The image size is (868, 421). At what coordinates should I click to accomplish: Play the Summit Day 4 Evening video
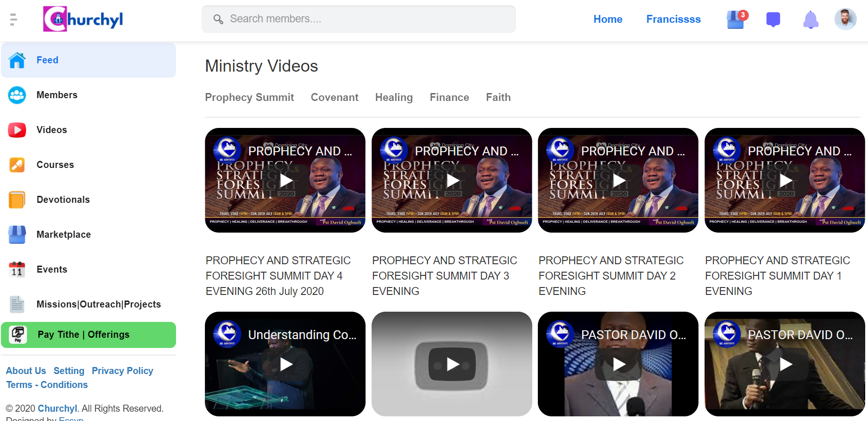tap(285, 180)
